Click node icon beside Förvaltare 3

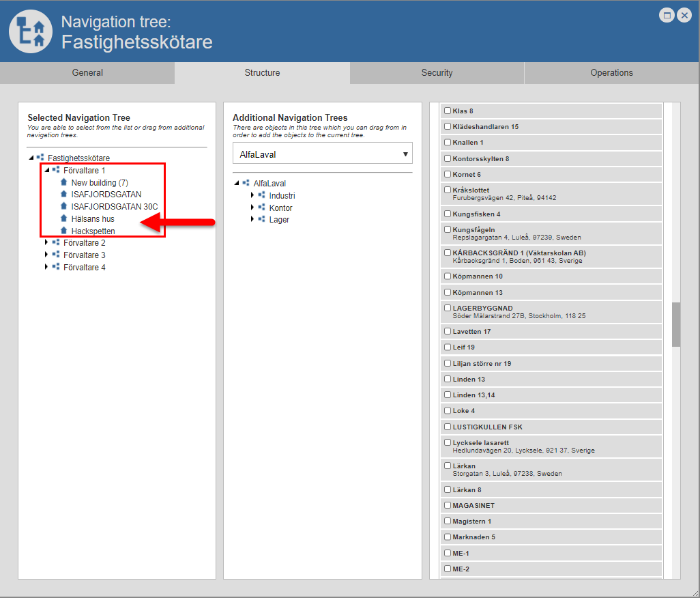(x=56, y=255)
